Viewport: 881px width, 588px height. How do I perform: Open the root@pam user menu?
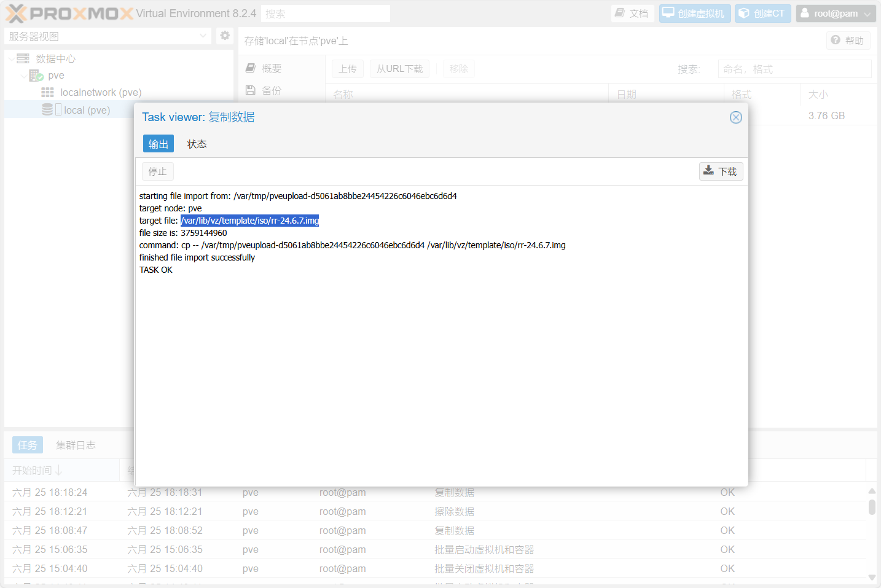pyautogui.click(x=835, y=14)
